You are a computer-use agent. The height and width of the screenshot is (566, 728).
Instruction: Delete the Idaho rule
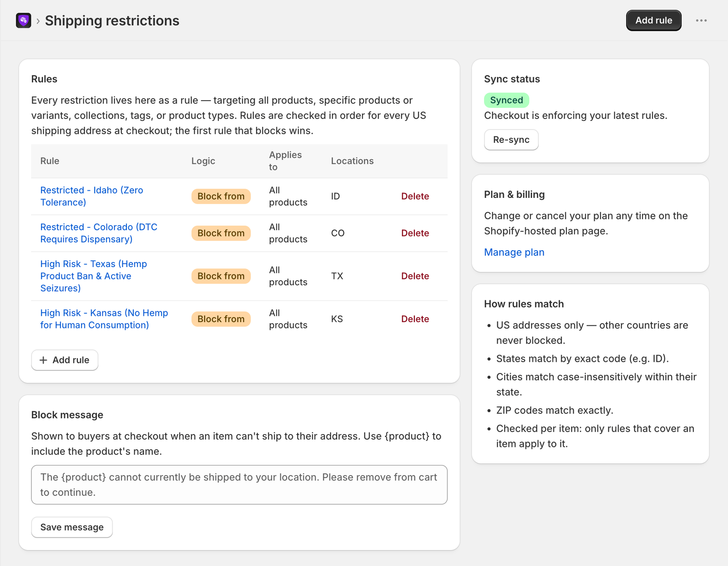(415, 196)
